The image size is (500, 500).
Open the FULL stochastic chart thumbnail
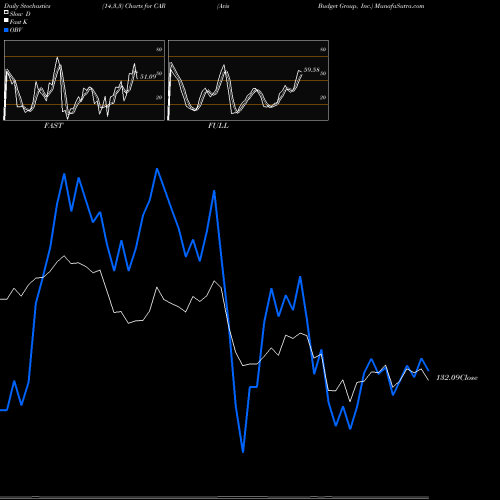click(x=248, y=80)
